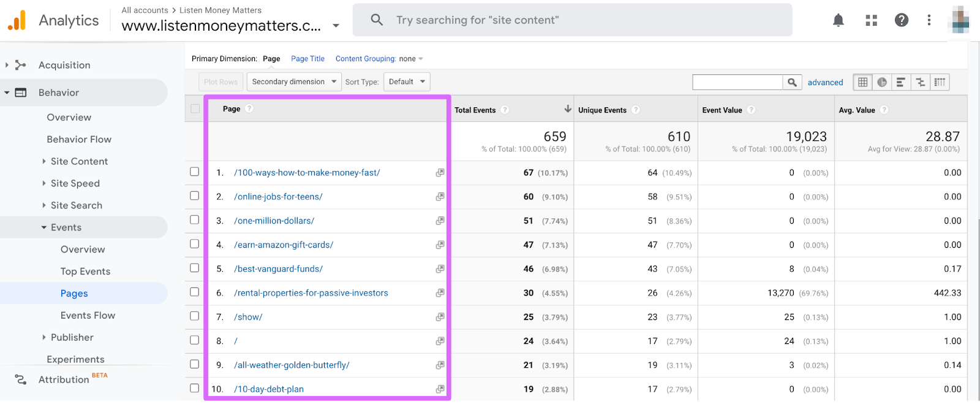This screenshot has height=415, width=980.
Task: Open /online-jobs-for-teens/ external link icon
Action: click(x=440, y=197)
